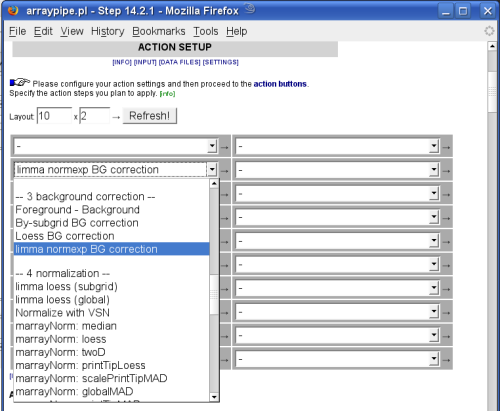Click scroll-up arrow of dropdown list
Screen dimensions: 500x411
click(x=214, y=183)
